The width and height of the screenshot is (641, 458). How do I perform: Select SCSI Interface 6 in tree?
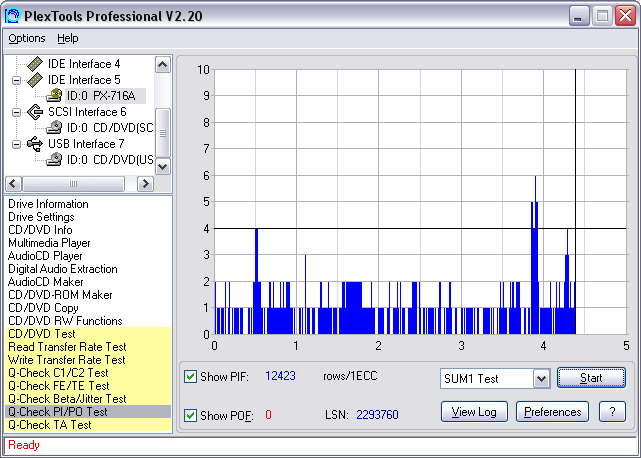pyautogui.click(x=87, y=112)
